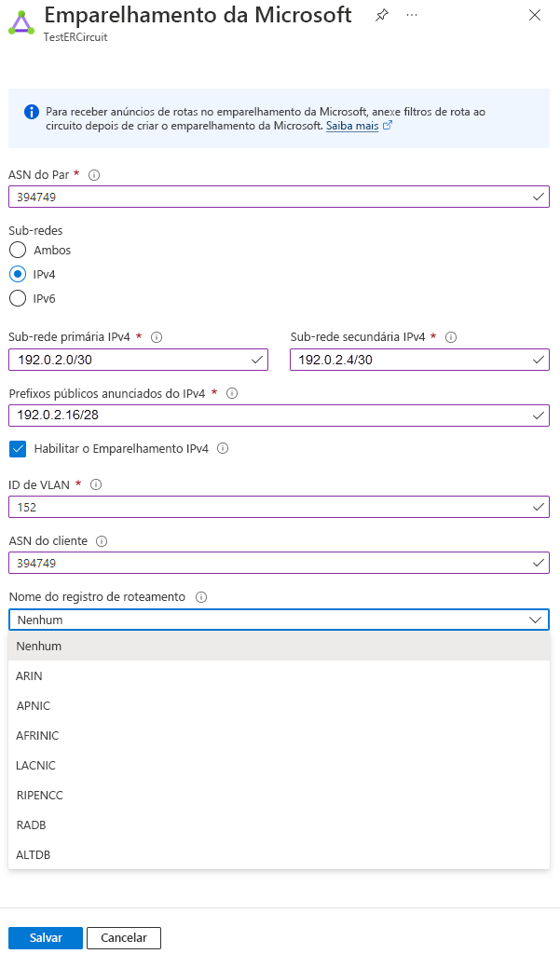Viewport: 560px width, 954px height.
Task: Click info icon beside ASN do Par
Action: tap(93, 174)
